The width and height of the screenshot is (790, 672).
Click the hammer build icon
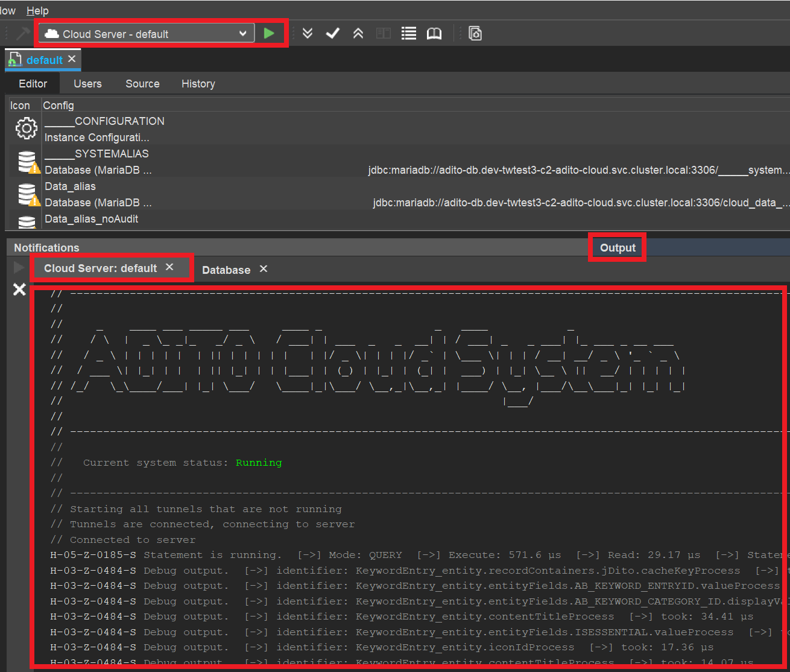coord(22,34)
